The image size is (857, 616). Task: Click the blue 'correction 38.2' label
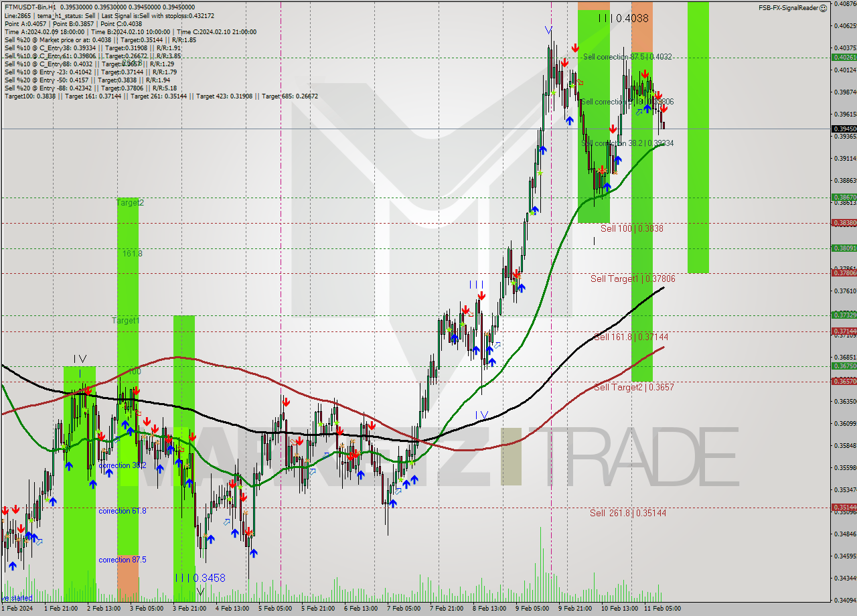122,465
